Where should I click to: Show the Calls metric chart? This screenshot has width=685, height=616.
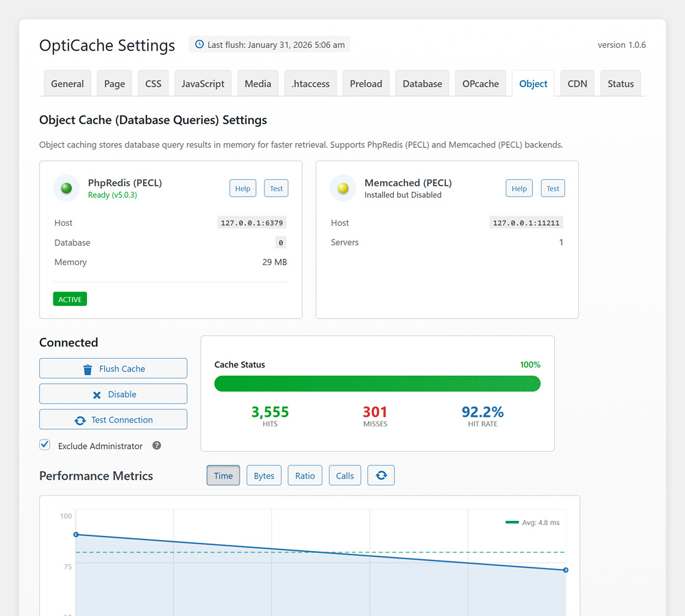pyautogui.click(x=345, y=476)
